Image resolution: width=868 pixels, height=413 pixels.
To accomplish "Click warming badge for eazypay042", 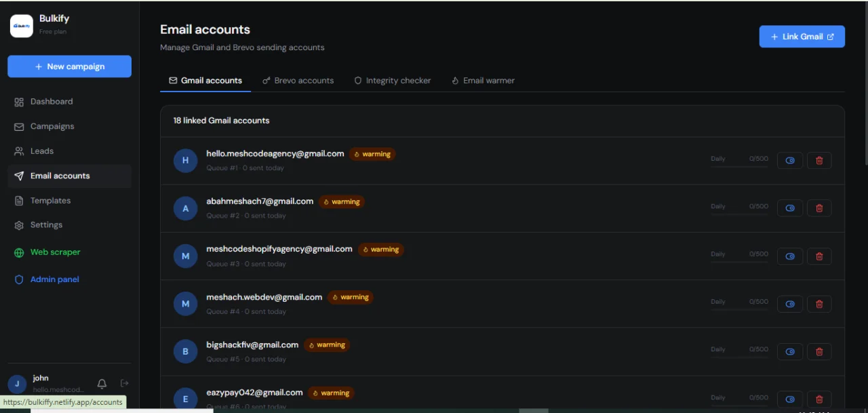I will click(331, 393).
